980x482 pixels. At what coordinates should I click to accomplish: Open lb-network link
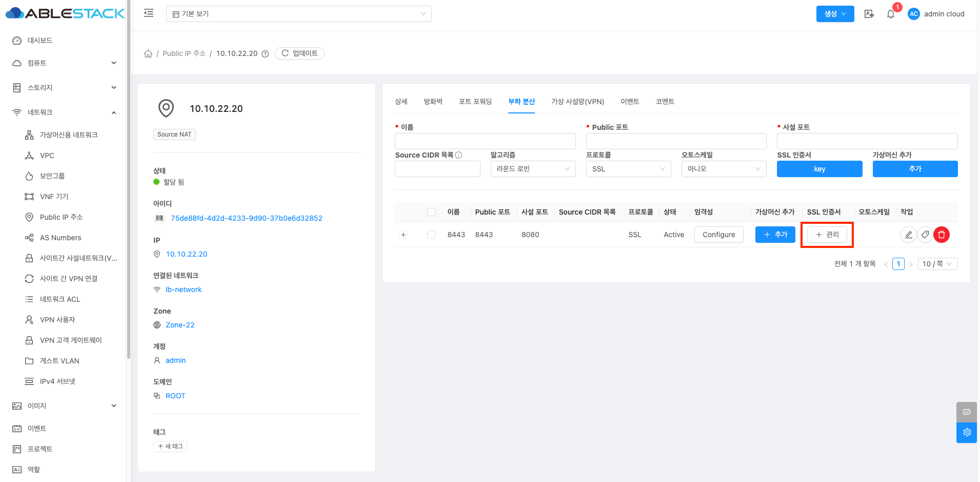coord(184,290)
